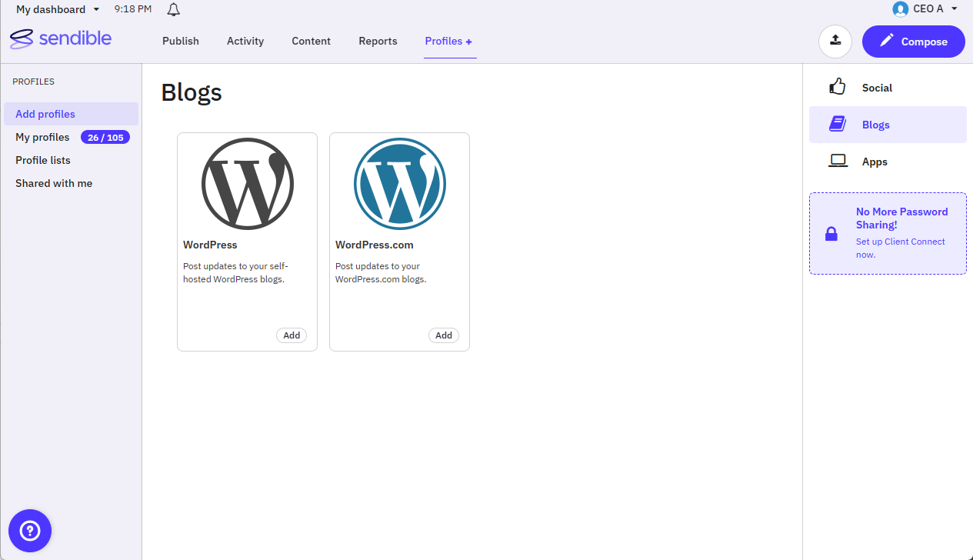The width and height of the screenshot is (973, 560).
Task: Click the Social thumbs-up icon
Action: point(838,87)
